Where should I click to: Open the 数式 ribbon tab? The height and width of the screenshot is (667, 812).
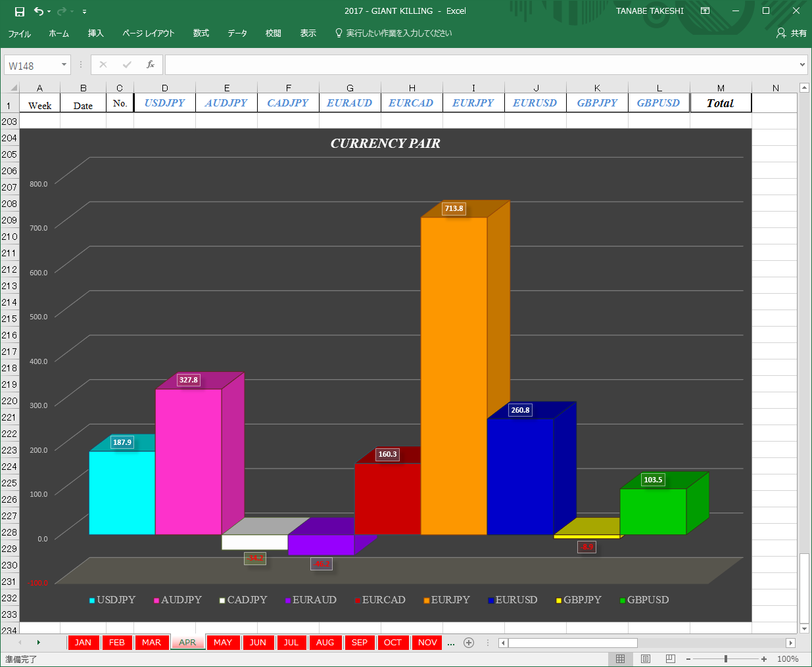(201, 33)
